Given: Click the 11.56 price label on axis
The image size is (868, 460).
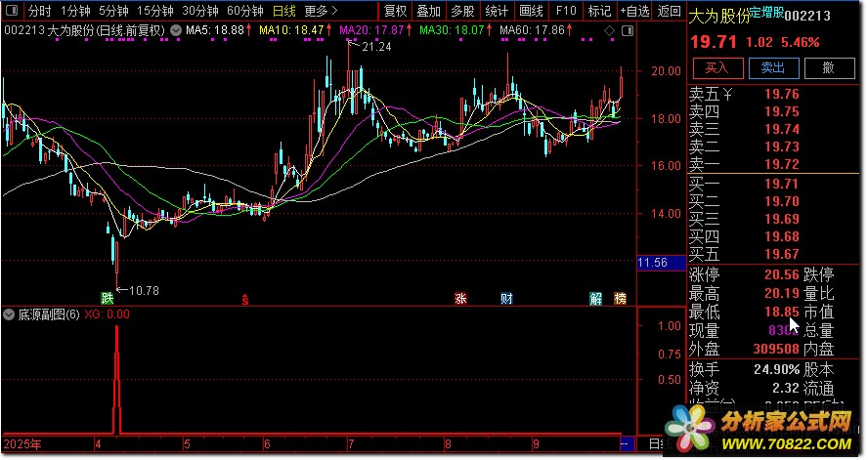Looking at the screenshot, I should [652, 264].
